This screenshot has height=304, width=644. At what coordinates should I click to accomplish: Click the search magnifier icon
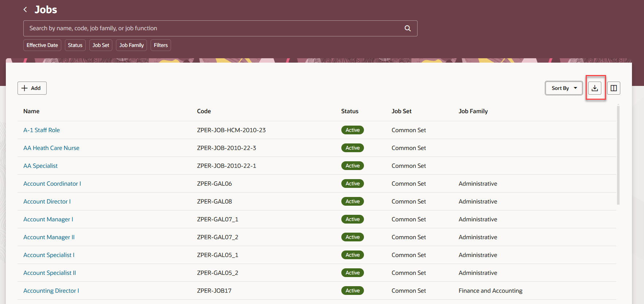pyautogui.click(x=408, y=28)
